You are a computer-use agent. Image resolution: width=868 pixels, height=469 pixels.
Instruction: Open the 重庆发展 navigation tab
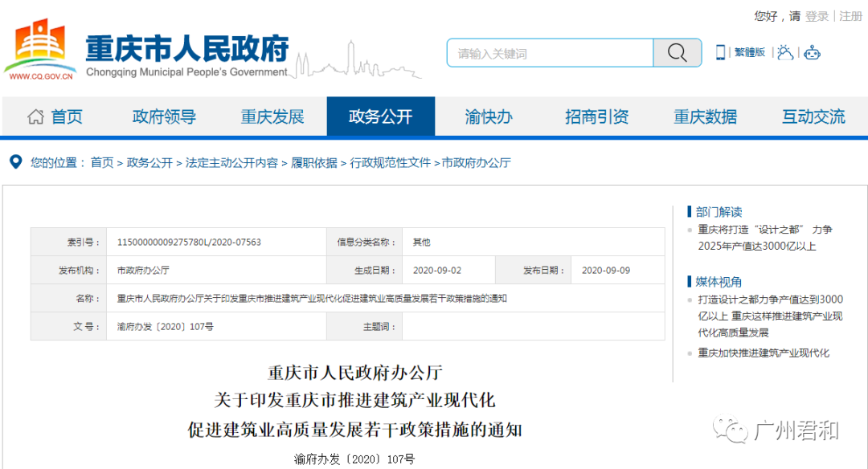272,116
